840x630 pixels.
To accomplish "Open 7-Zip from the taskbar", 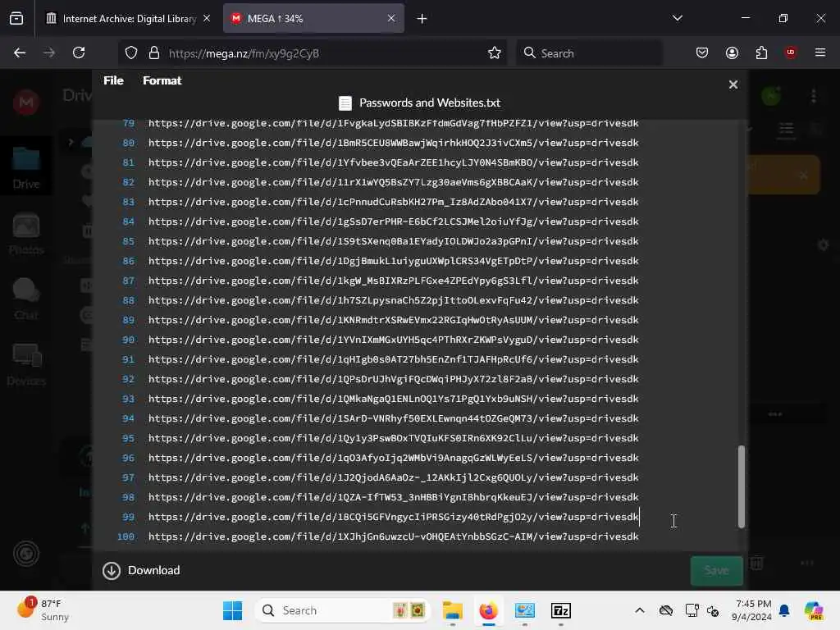I will (561, 610).
